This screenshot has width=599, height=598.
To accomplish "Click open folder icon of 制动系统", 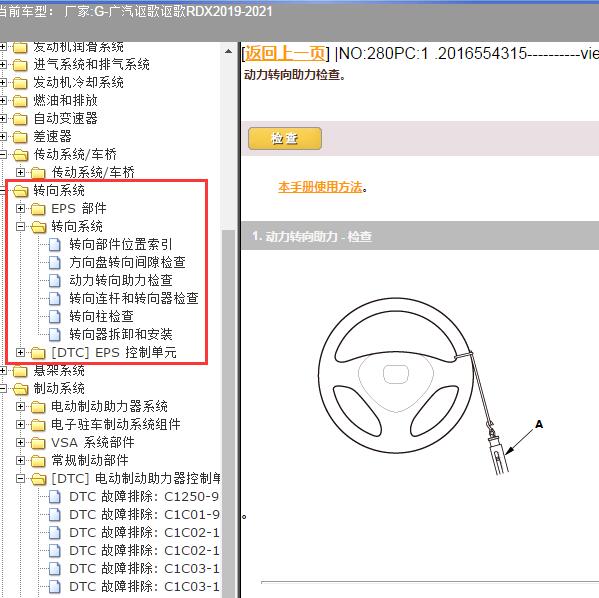I will 20,389.
